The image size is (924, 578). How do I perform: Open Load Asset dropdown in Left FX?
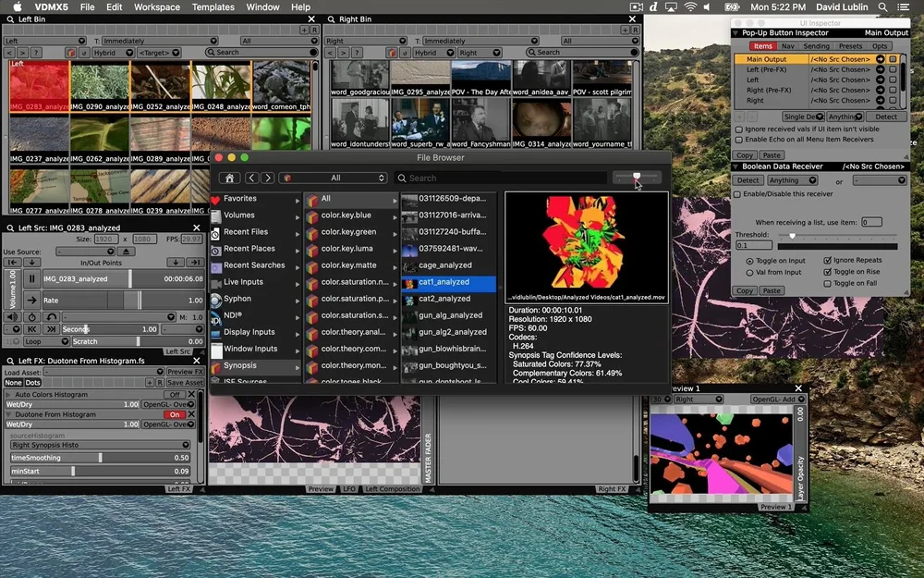[104, 372]
